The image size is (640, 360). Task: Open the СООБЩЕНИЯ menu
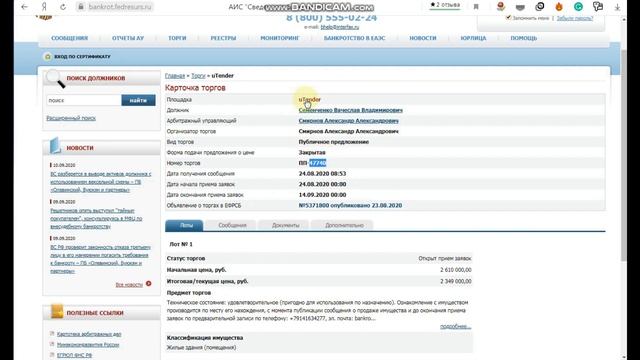69,38
